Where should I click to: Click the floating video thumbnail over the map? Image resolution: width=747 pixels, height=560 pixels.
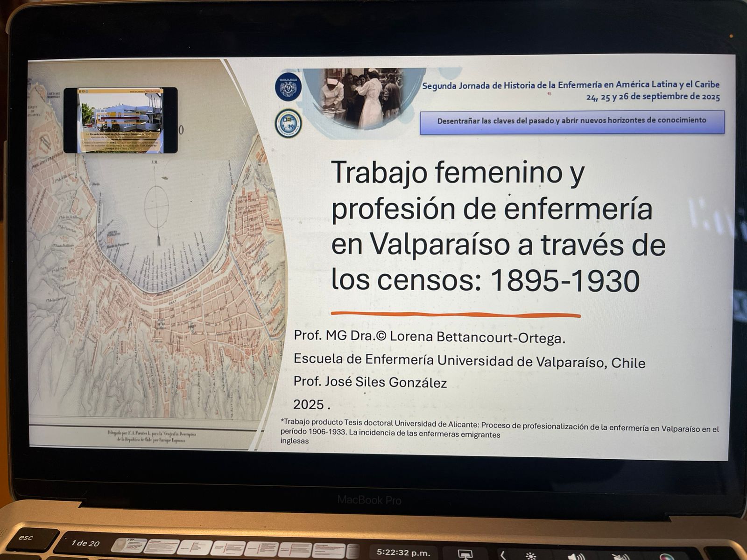(x=120, y=120)
